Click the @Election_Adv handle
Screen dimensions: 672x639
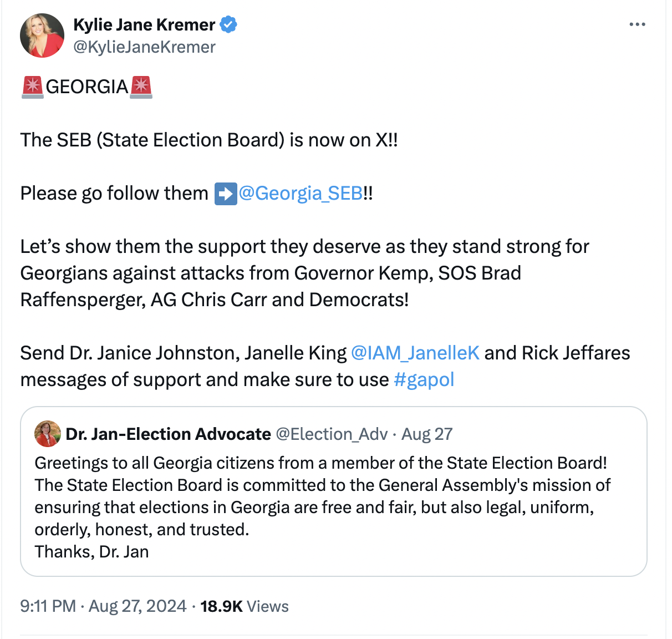click(x=332, y=434)
